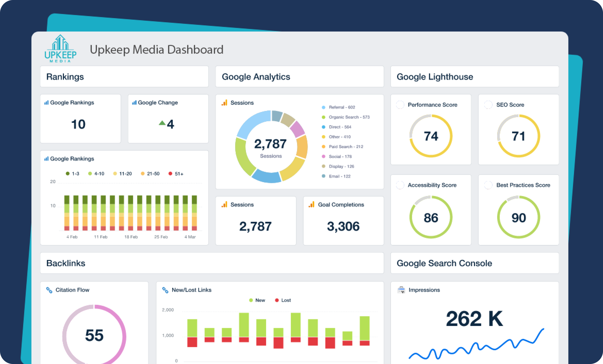Click the Best Practices Score gauge 90
This screenshot has height=364, width=603.
point(519,217)
